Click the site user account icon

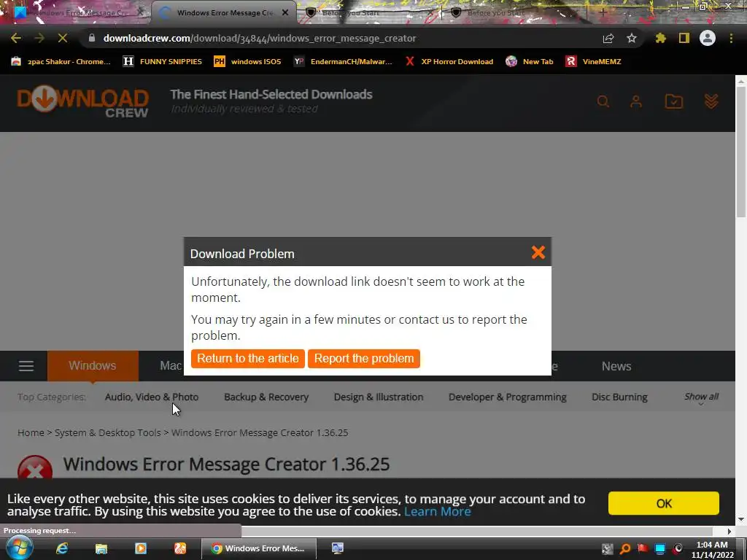636,101
